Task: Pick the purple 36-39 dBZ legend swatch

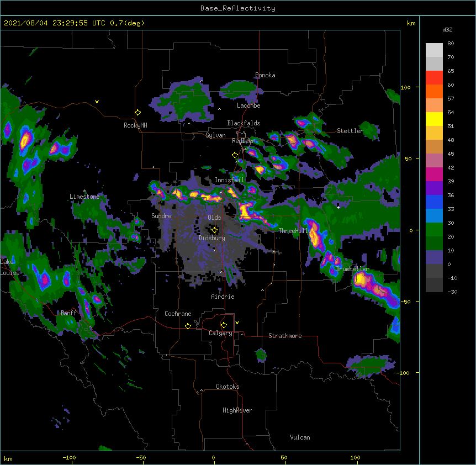Action: tap(434, 188)
